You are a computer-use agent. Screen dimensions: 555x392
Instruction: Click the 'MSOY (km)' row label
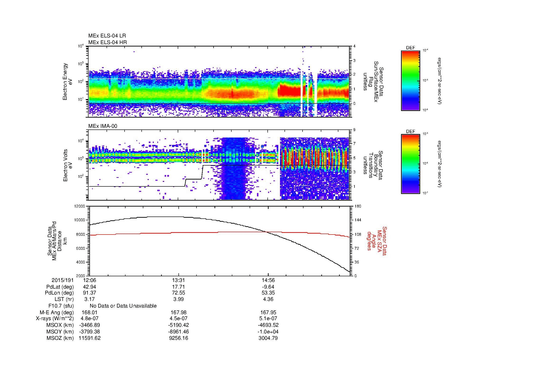60,332
